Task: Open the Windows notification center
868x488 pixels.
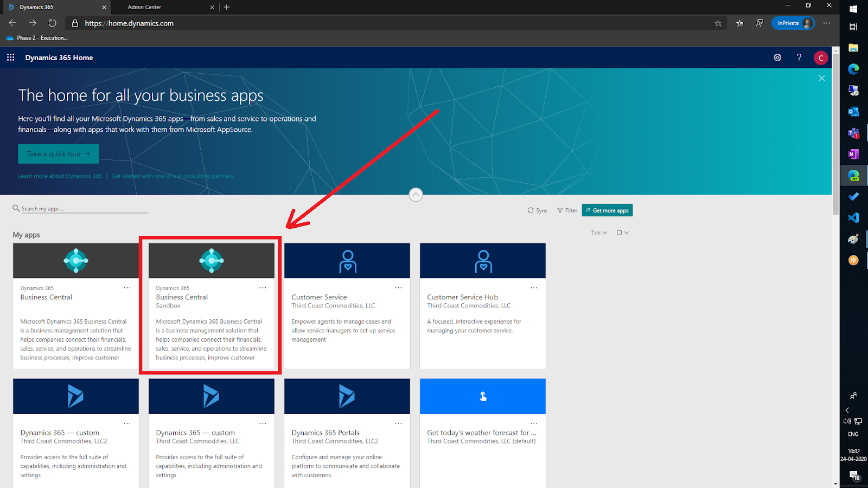Action: point(854,476)
